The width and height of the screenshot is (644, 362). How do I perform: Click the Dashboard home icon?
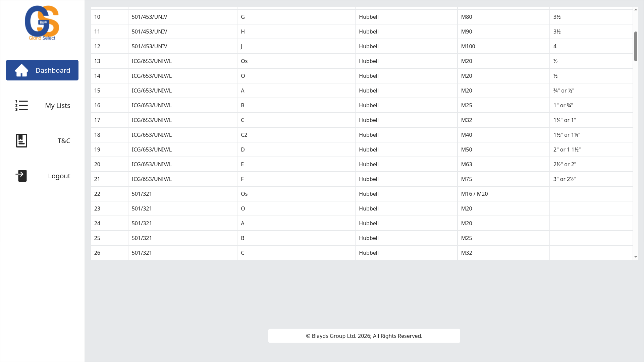pos(21,70)
